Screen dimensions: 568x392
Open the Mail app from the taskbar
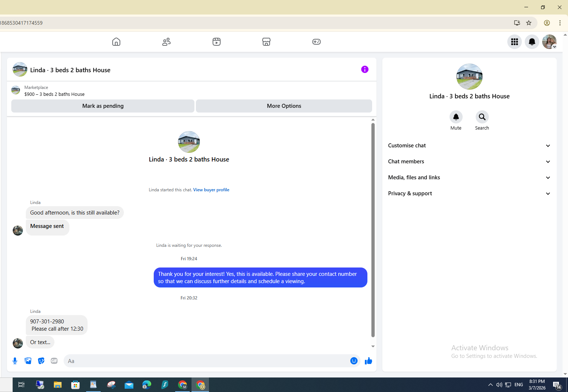[x=129, y=385]
